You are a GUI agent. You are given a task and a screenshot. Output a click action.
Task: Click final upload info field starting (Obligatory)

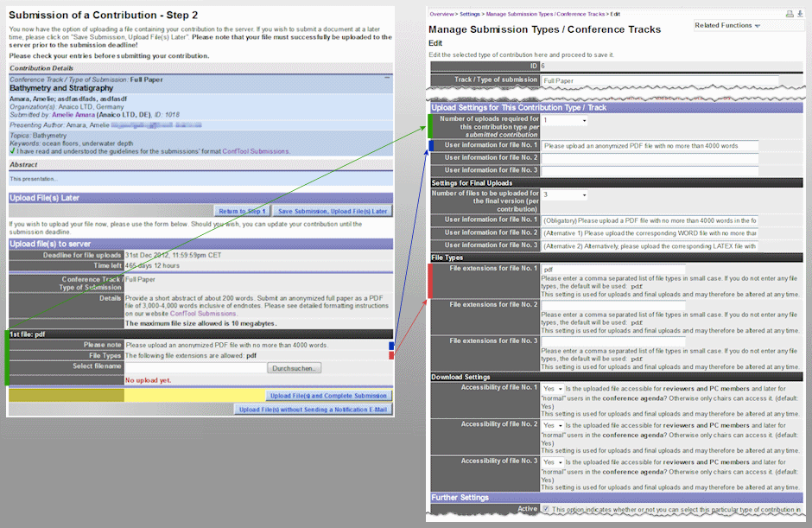pyautogui.click(x=650, y=220)
